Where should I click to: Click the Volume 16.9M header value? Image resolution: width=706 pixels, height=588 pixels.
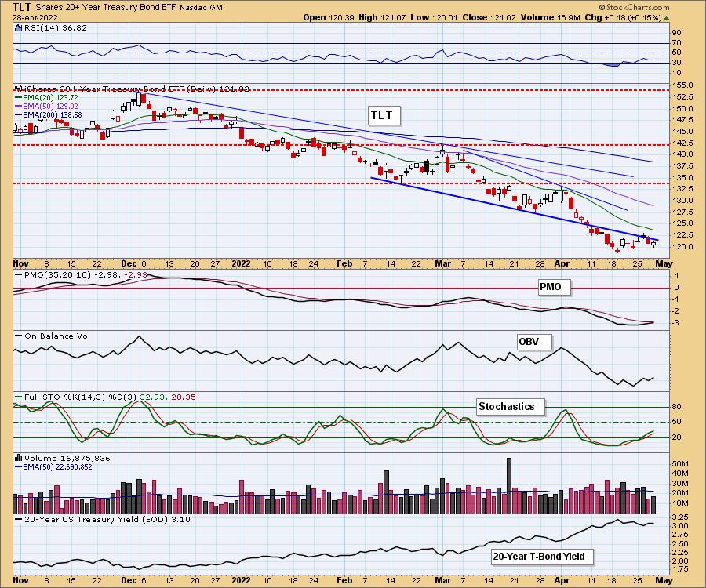(550, 17)
